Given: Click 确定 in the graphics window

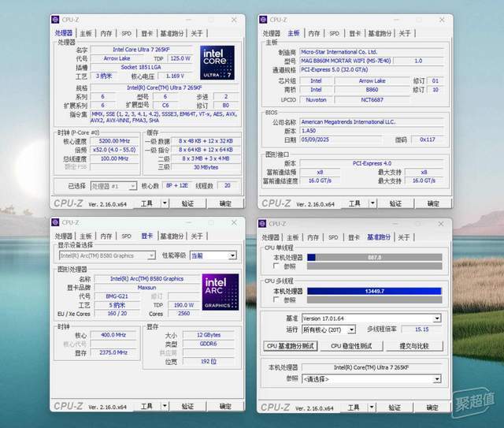Looking at the screenshot, I should coord(225,406).
